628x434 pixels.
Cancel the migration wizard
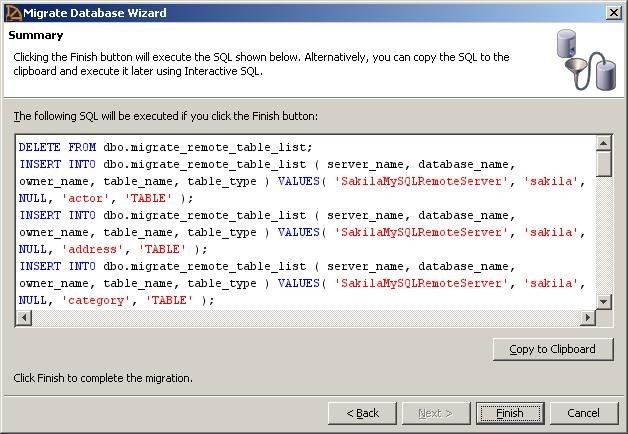583,413
